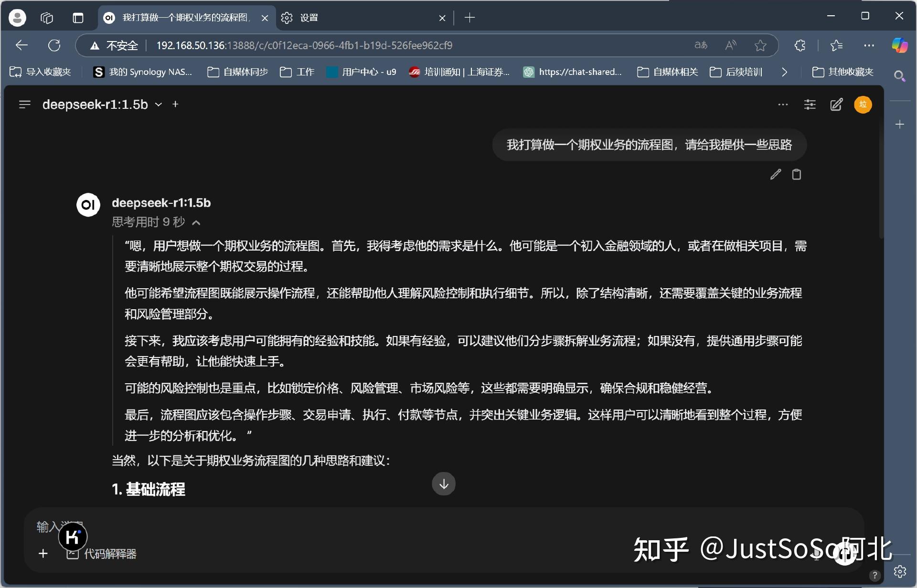Open chat controls with the sliders icon
The height and width of the screenshot is (588, 917).
[x=810, y=104]
